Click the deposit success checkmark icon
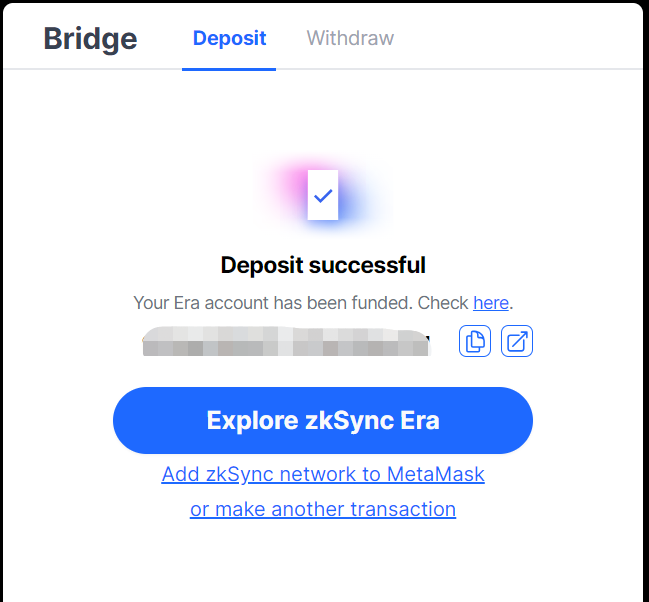The width and height of the screenshot is (649, 602). pos(322,196)
